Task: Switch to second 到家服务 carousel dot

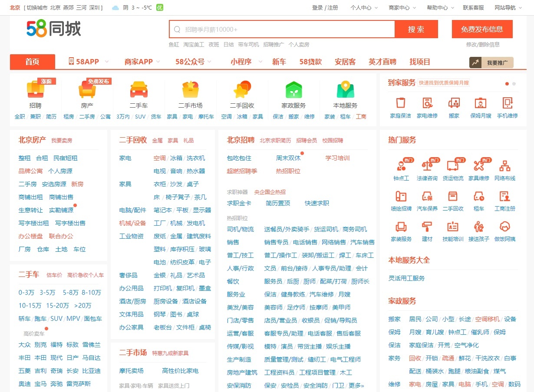Action: (514, 83)
